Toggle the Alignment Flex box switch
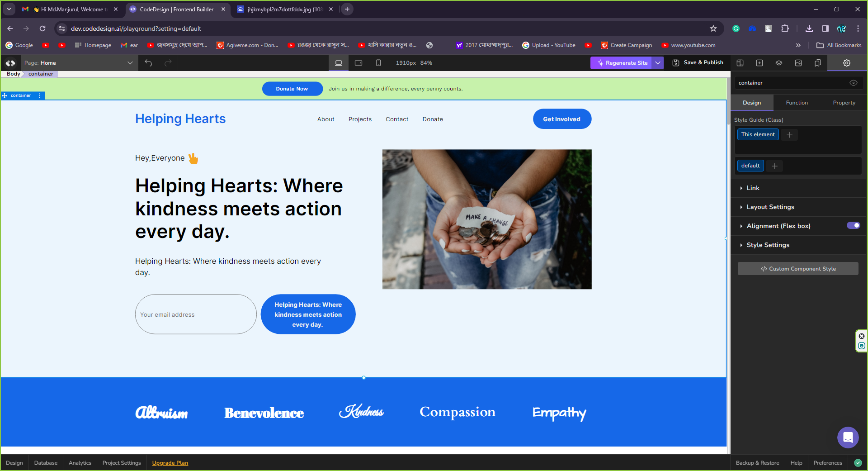Viewport: 868px width, 471px height. (x=854, y=225)
